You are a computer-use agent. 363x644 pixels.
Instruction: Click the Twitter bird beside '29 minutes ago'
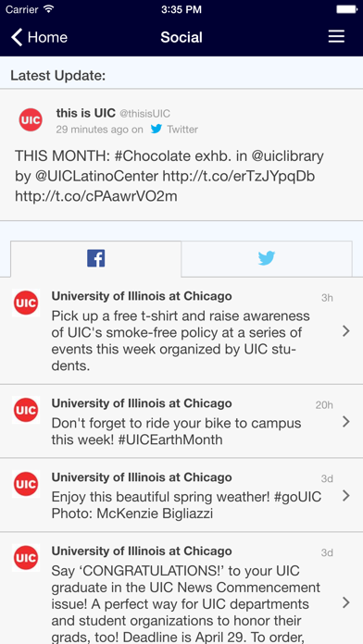[156, 129]
